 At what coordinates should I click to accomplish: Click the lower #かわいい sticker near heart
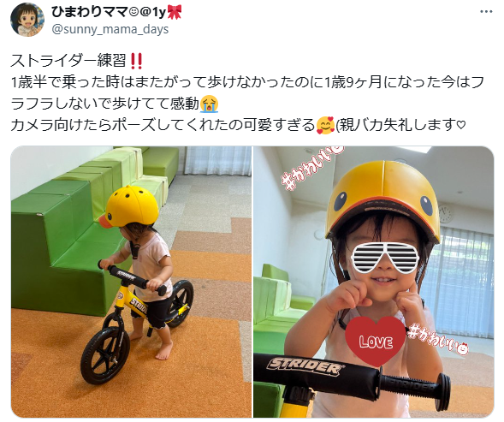coord(438,339)
